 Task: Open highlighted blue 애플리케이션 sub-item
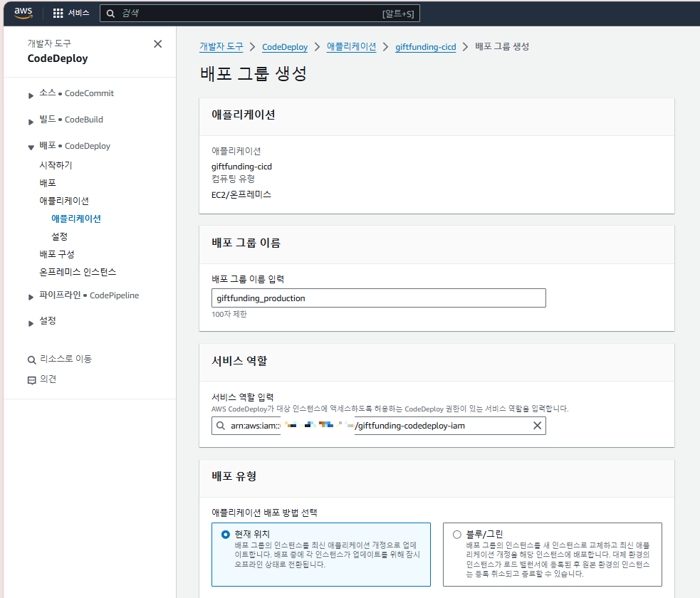click(x=76, y=219)
